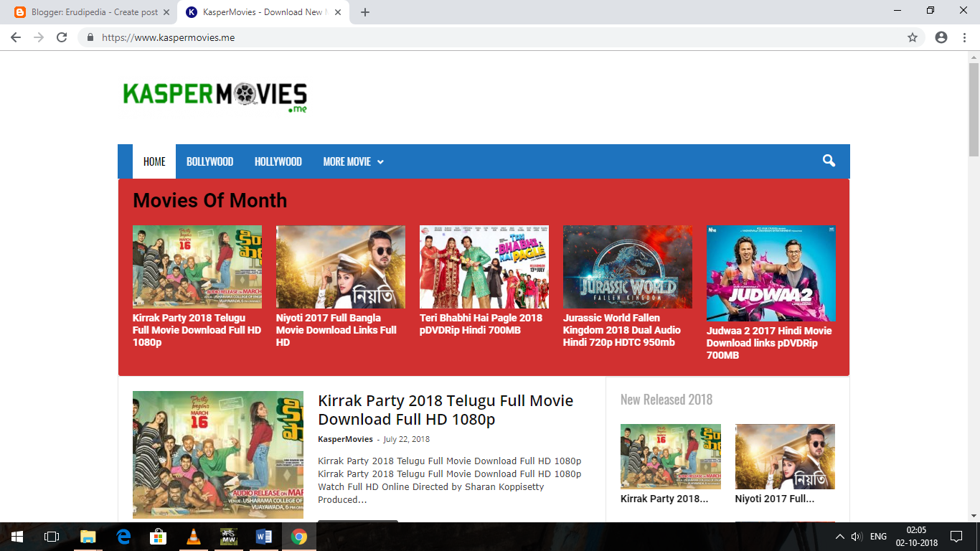This screenshot has width=980, height=551.
Task: Open Teri Bhabhi Hai Pagle 2018 link
Action: point(481,324)
